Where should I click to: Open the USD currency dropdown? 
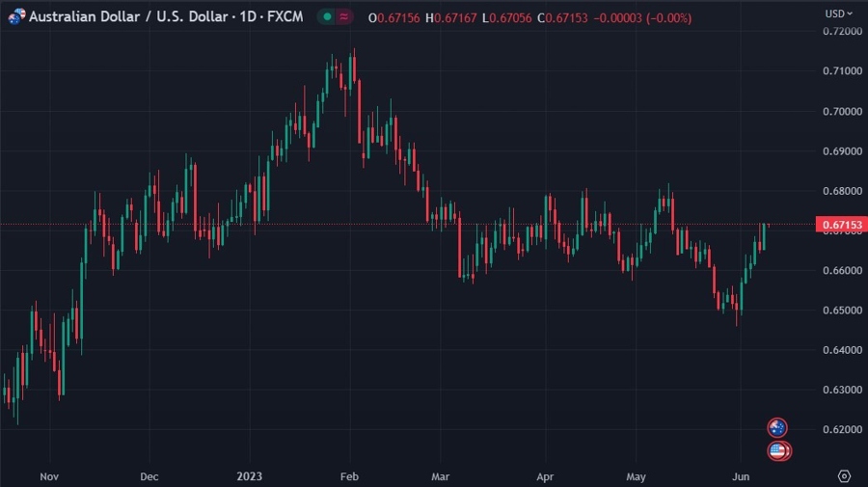pyautogui.click(x=839, y=14)
